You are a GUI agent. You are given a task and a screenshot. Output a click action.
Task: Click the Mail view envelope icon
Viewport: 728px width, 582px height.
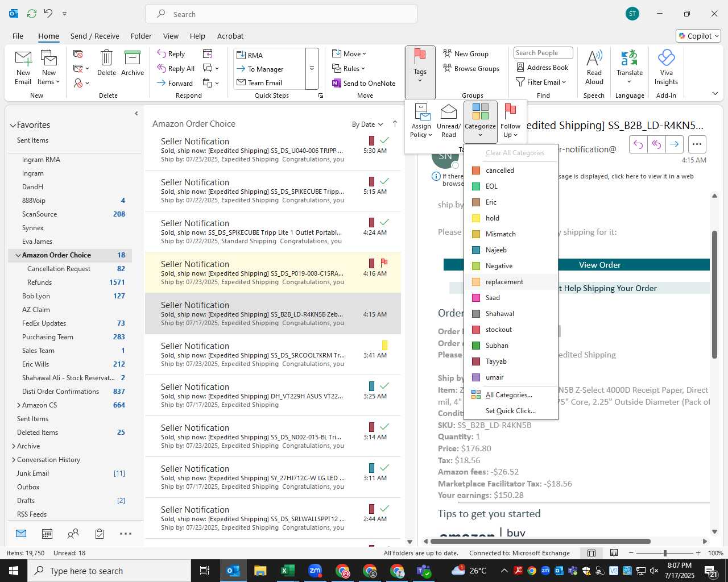(x=21, y=533)
